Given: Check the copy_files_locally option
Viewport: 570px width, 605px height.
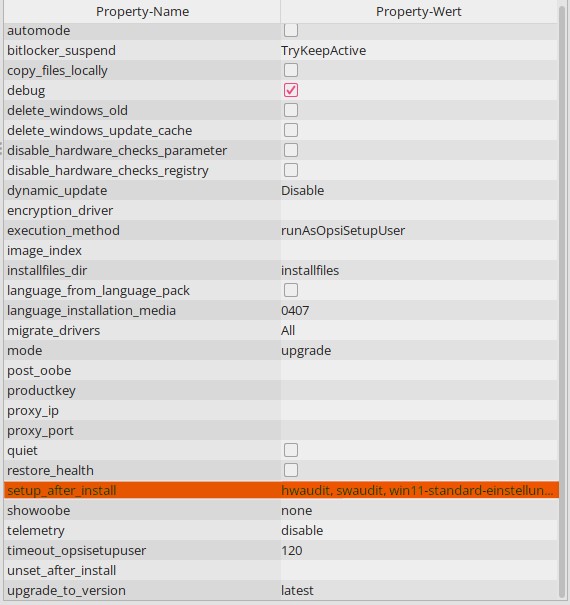Looking at the screenshot, I should click(x=291, y=70).
